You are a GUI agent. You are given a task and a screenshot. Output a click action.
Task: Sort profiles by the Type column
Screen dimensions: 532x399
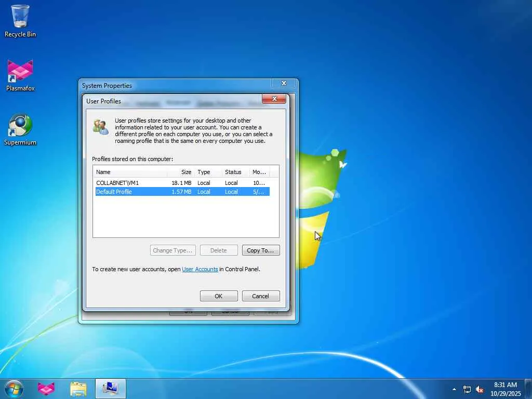point(208,172)
